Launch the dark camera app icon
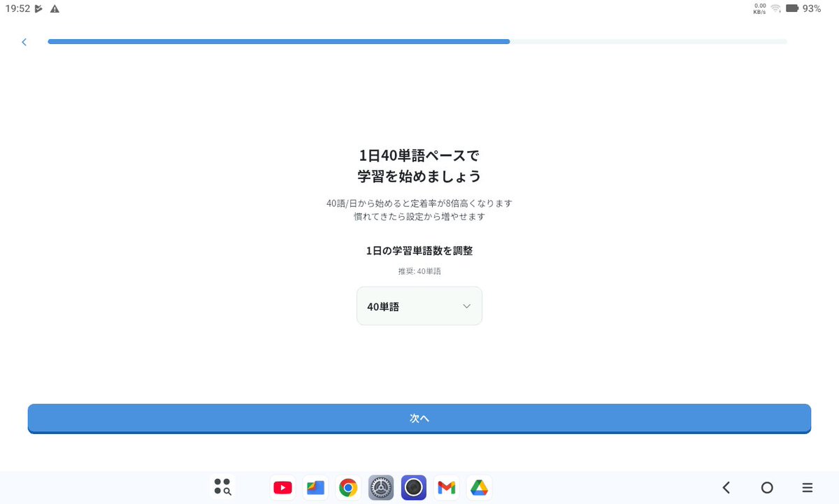Image resolution: width=839 pixels, height=504 pixels. point(413,487)
